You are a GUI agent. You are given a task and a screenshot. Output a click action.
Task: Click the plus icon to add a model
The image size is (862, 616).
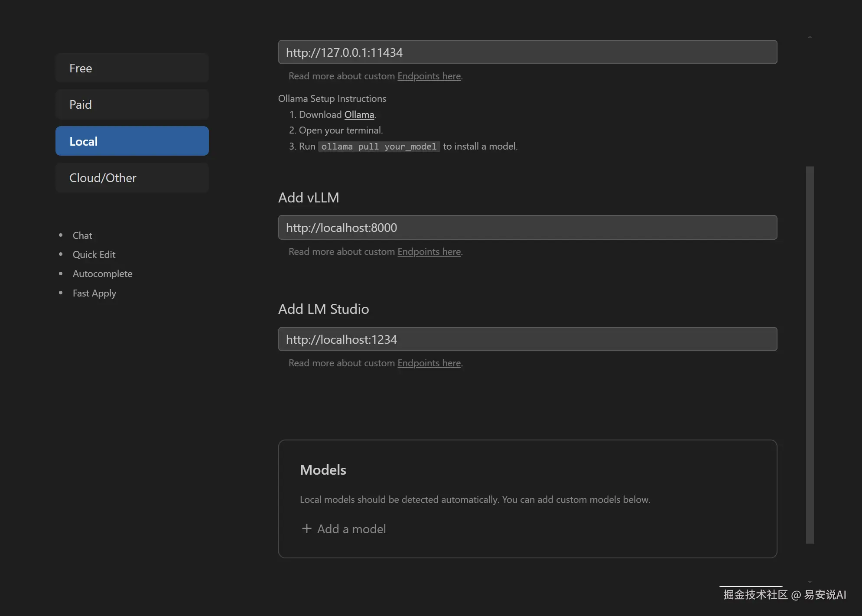[x=307, y=528]
